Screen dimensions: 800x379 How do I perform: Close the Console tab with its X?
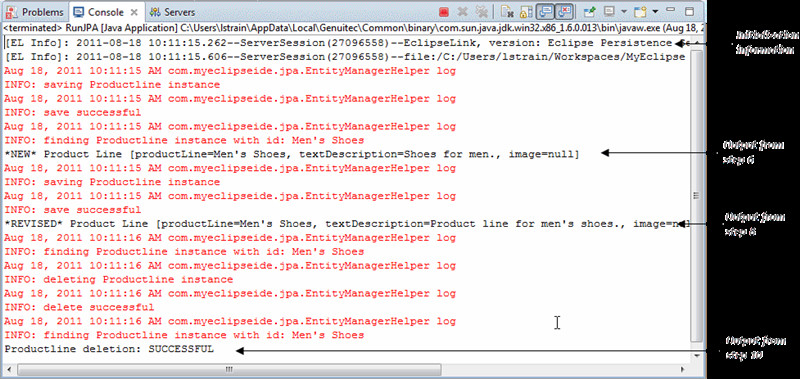tap(134, 12)
